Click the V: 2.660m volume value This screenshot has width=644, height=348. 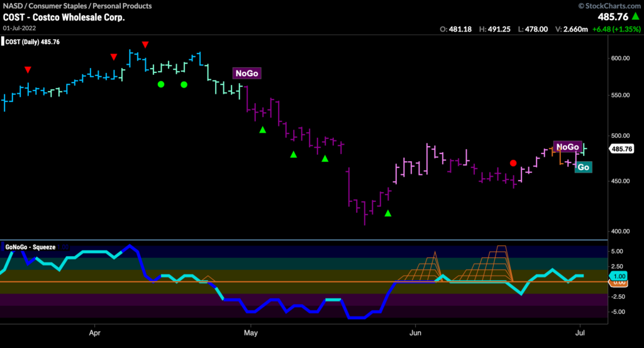(571, 29)
